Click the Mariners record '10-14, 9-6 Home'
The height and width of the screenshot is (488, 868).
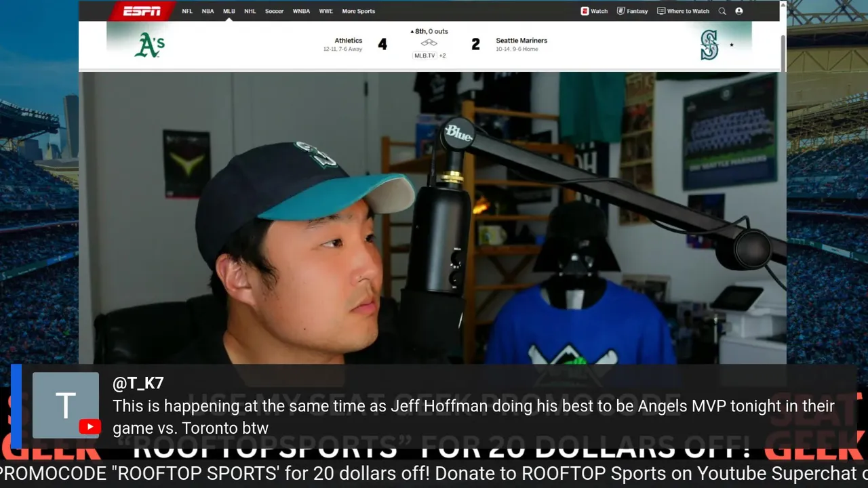pos(517,49)
